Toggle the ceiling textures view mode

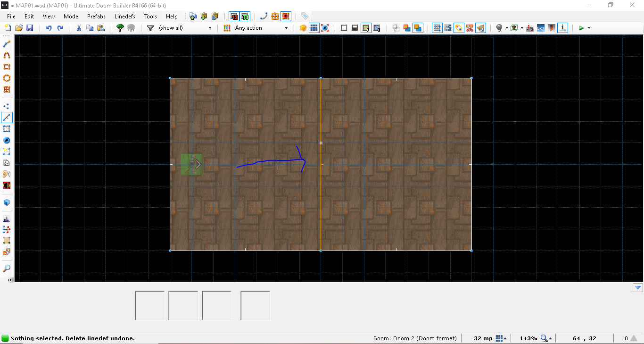pos(377,28)
